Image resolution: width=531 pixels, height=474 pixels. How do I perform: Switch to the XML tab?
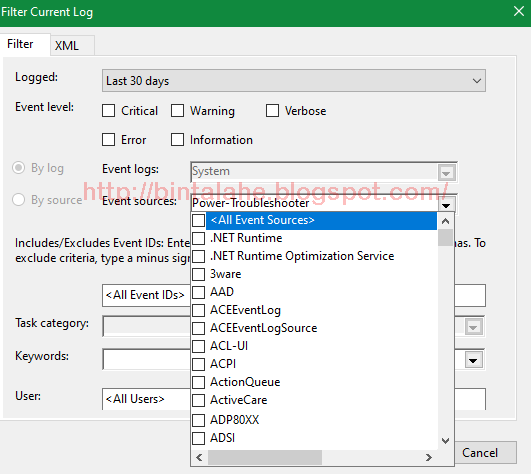[67, 46]
